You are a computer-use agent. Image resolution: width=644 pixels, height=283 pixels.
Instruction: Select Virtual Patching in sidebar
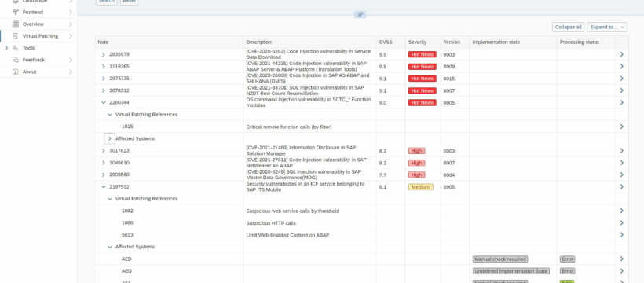click(38, 36)
